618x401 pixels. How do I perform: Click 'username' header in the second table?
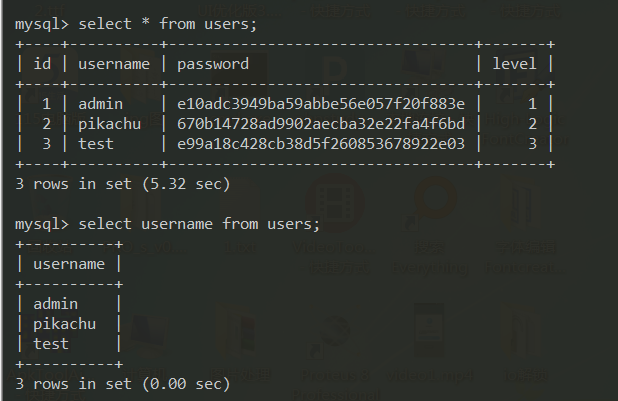(x=69, y=264)
